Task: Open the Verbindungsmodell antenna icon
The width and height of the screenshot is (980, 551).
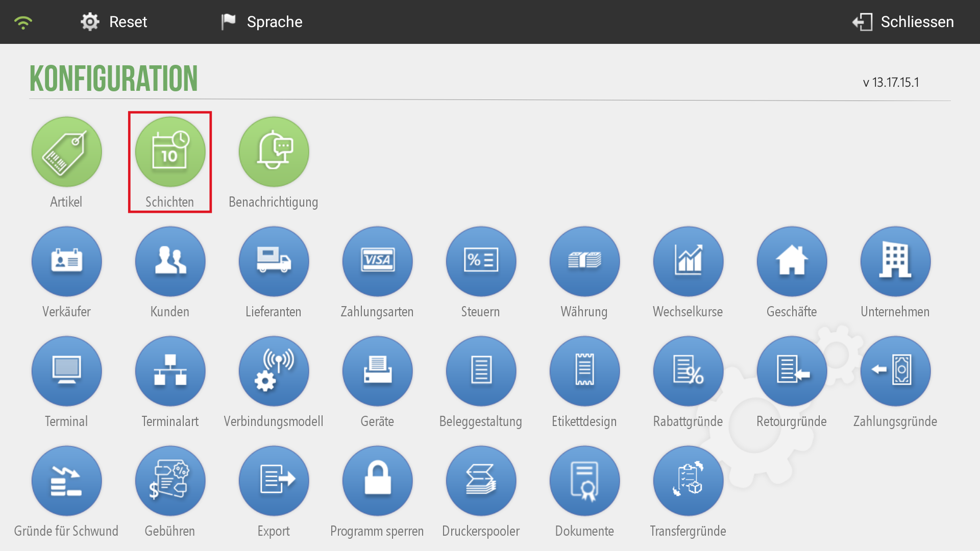Action: [274, 371]
